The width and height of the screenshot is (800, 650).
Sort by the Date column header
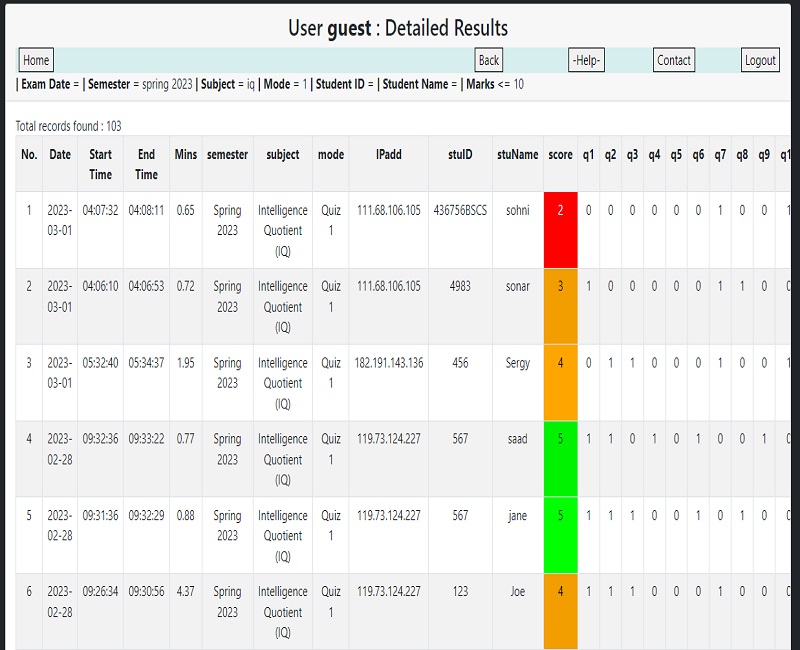click(x=59, y=155)
